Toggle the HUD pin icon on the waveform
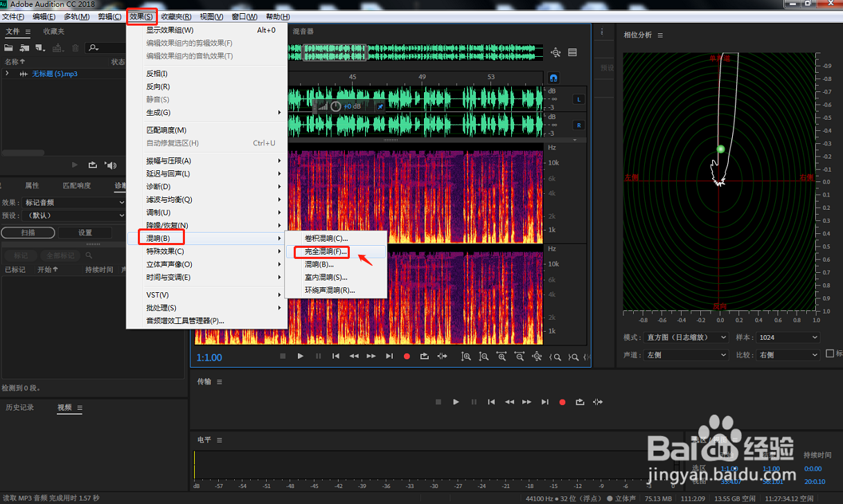The image size is (843, 504). coord(380,107)
